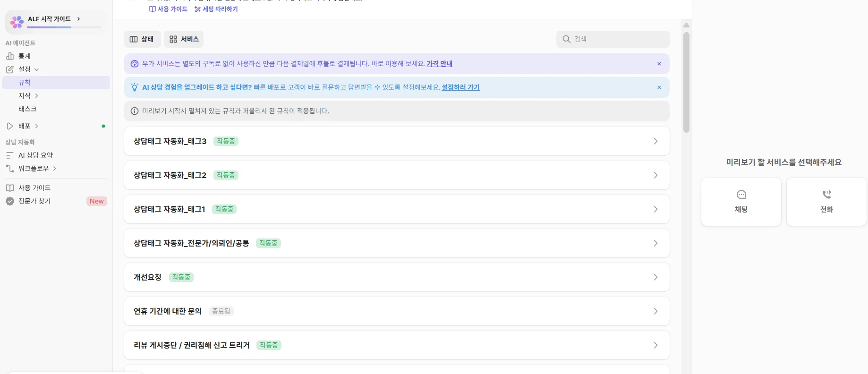868x374 pixels.
Task: Click the 전문가 찾기 verified badge icon
Action: [10, 201]
